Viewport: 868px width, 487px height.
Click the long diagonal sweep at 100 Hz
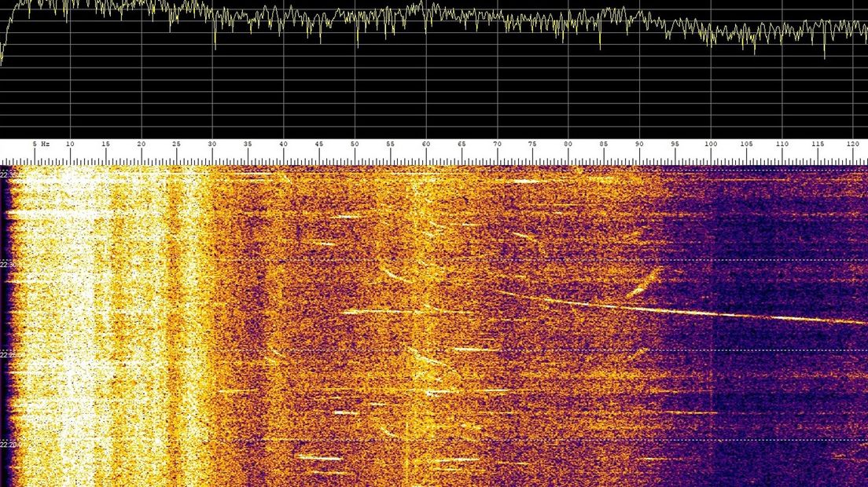(x=712, y=313)
